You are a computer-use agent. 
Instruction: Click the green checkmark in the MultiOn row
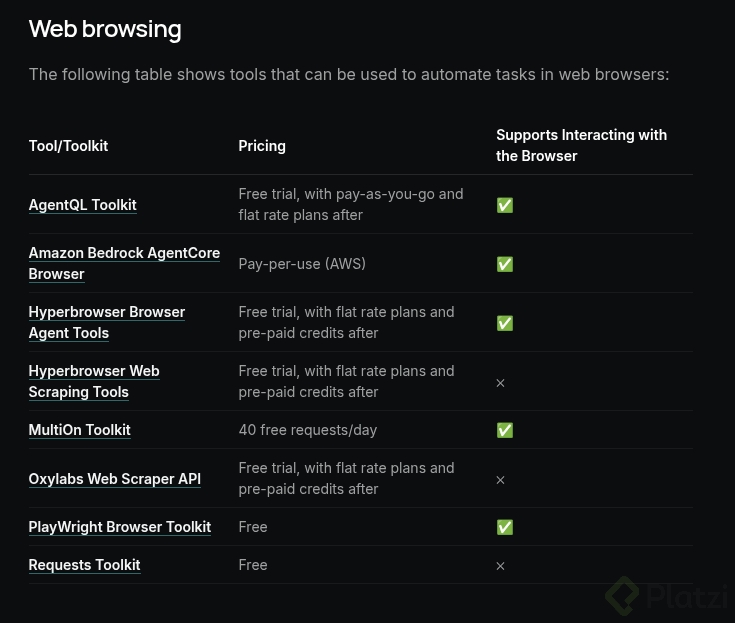pos(505,430)
